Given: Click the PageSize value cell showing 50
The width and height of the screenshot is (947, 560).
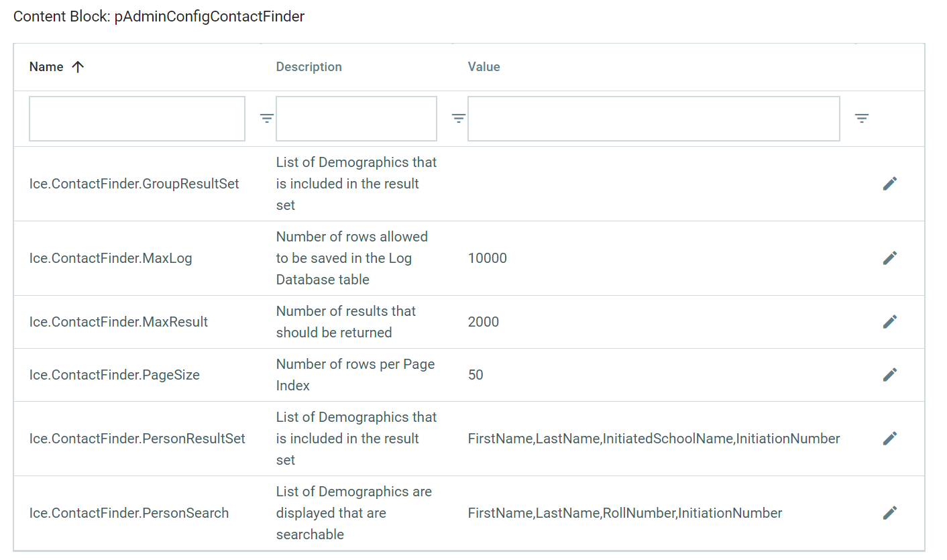Looking at the screenshot, I should 476,375.
